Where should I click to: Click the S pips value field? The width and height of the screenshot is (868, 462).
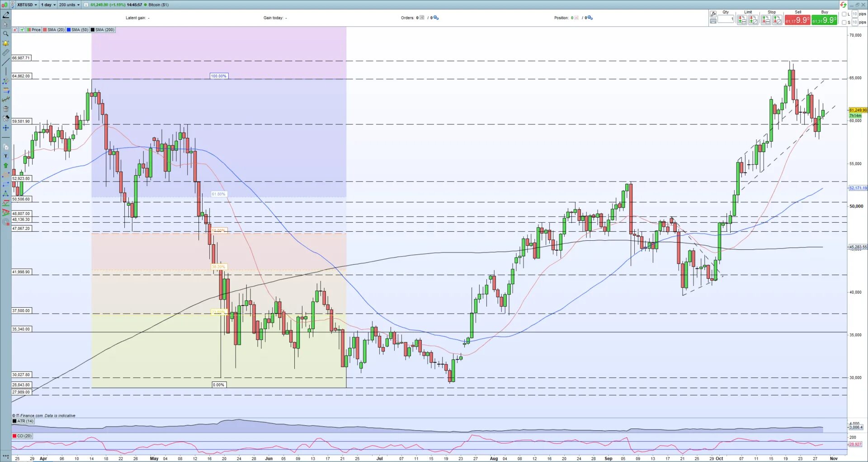coord(855,23)
